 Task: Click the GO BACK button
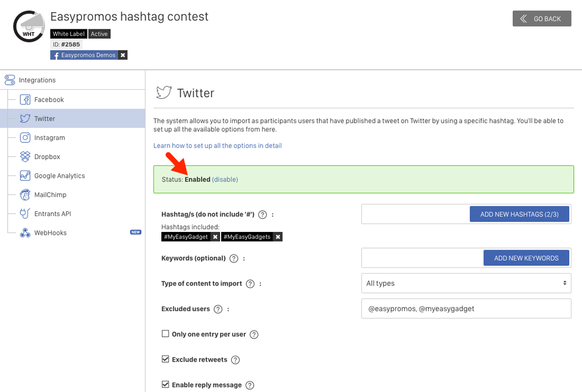point(542,18)
